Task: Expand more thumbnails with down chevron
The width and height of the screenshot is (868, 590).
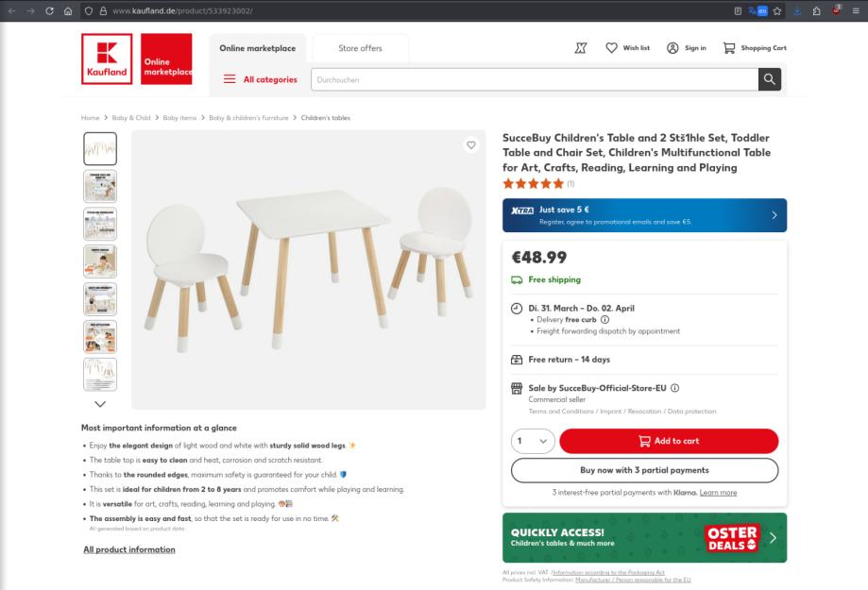Action: pyautogui.click(x=100, y=404)
